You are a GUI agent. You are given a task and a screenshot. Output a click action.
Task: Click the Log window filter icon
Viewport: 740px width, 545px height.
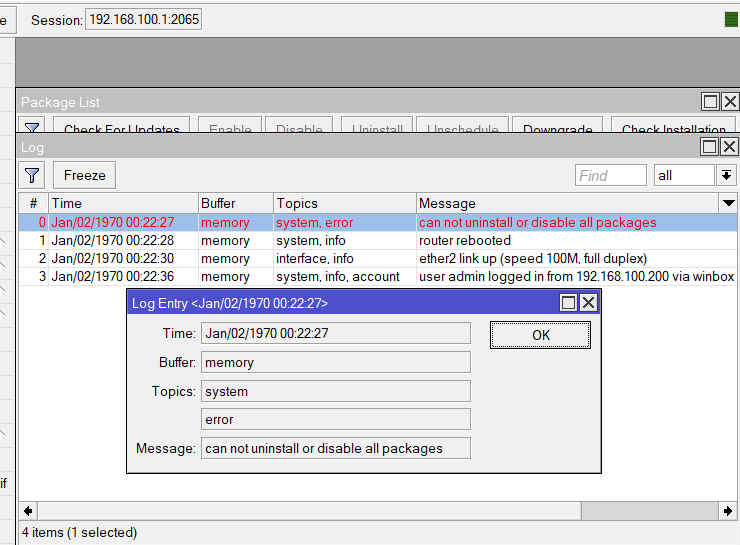pos(32,176)
